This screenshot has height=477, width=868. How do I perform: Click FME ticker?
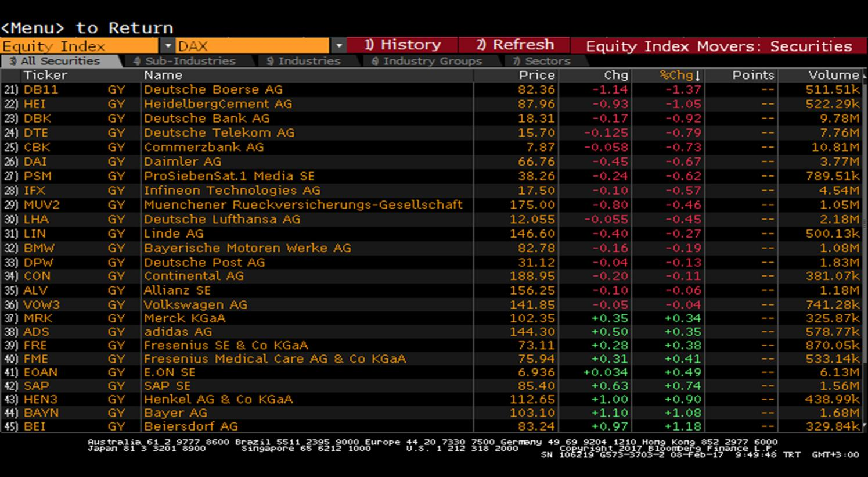point(36,359)
